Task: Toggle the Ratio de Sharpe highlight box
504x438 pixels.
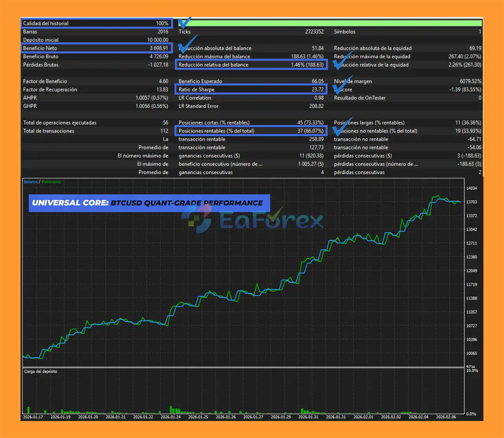Action: [x=251, y=89]
